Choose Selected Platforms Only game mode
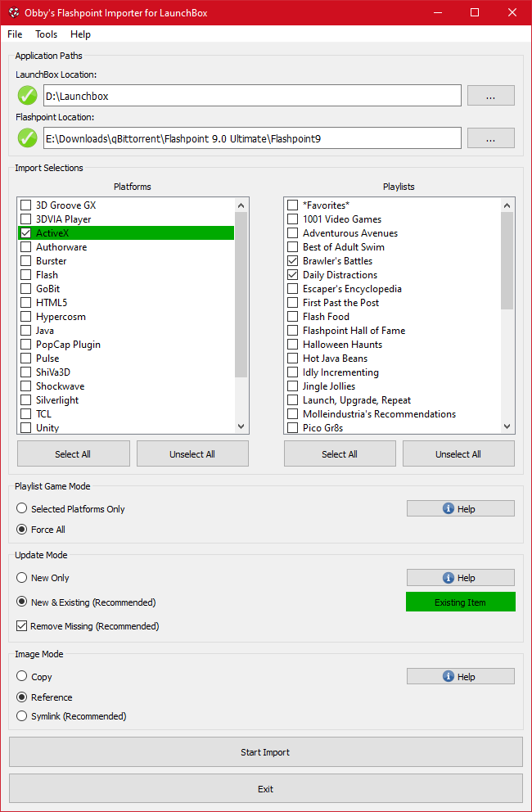Viewport: 532px width, 812px height. [x=21, y=508]
